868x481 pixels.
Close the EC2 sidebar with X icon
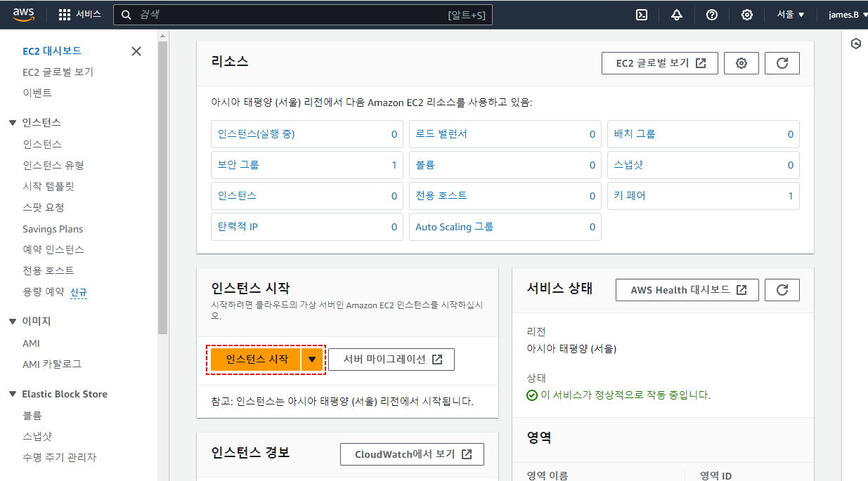[x=136, y=51]
